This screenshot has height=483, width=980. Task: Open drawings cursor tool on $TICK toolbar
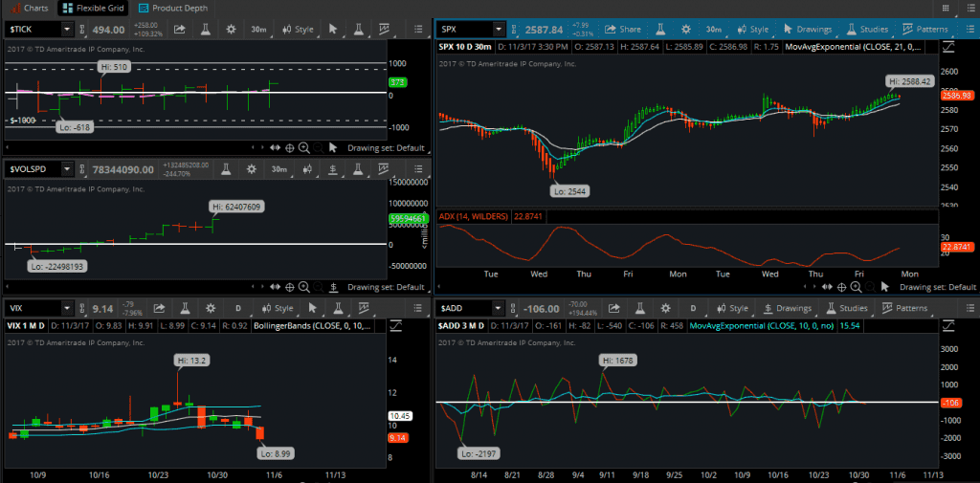332,29
